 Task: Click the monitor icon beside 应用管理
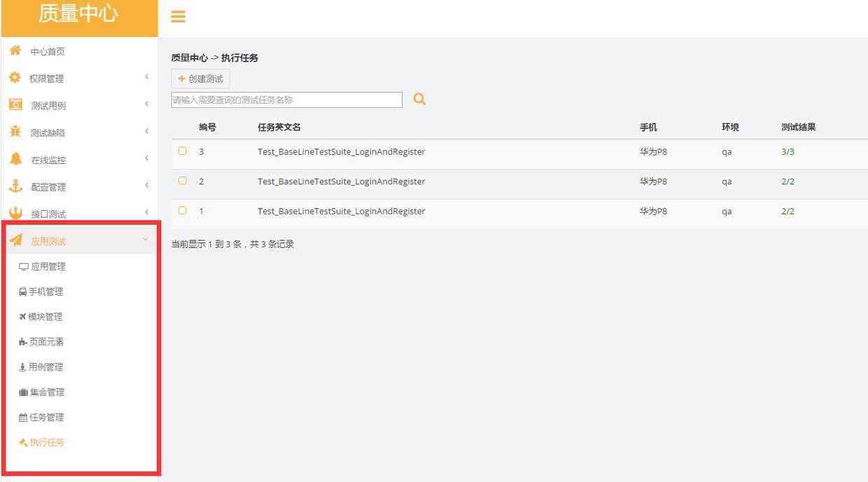point(24,267)
